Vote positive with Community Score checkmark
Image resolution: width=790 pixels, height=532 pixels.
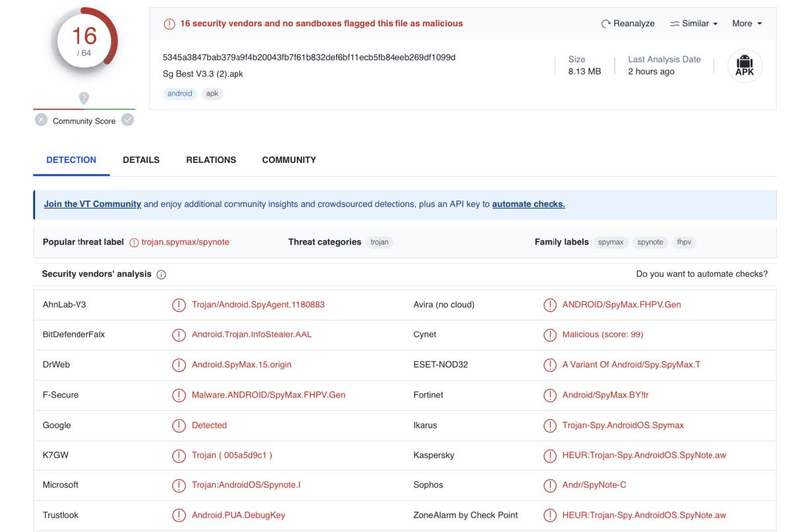coord(128,120)
